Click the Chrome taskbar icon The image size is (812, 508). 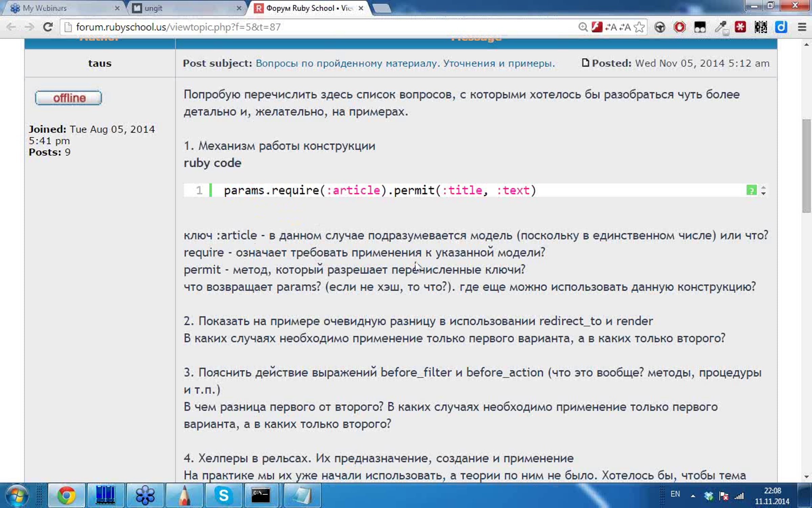click(x=66, y=496)
